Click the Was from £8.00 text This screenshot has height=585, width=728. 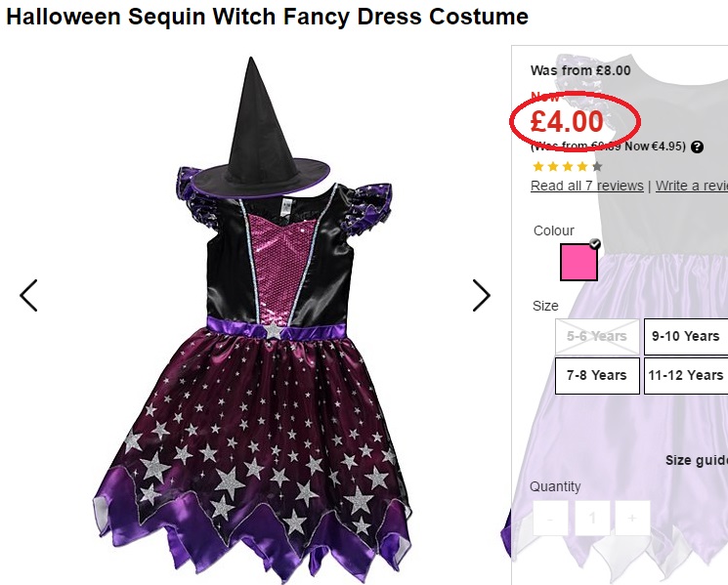pyautogui.click(x=580, y=70)
